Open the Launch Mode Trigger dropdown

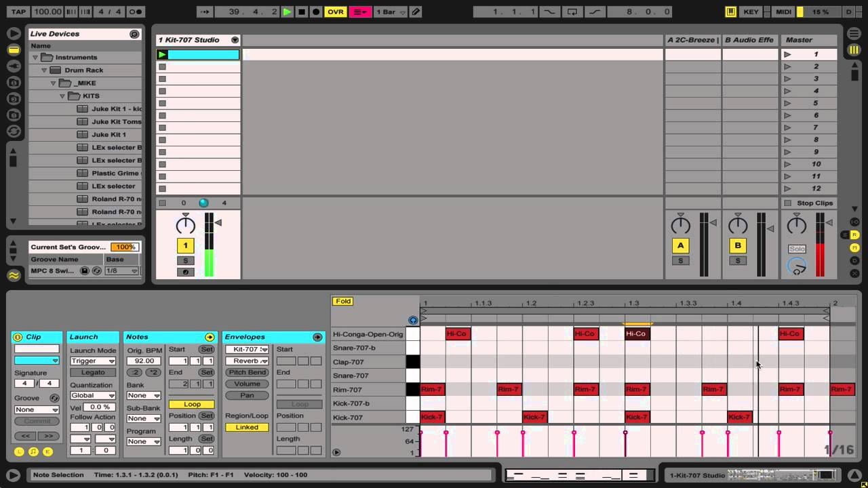pyautogui.click(x=93, y=361)
